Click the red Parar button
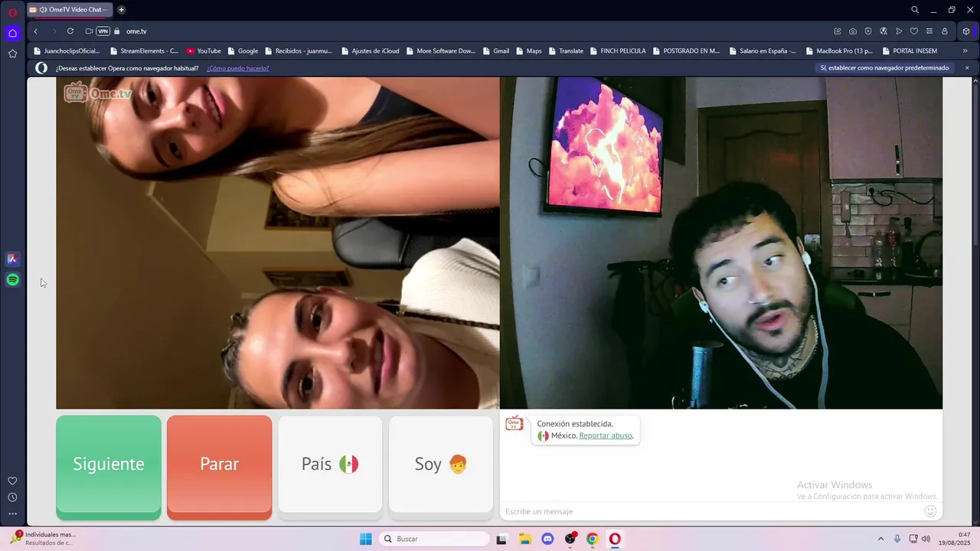Screen dimensions: 980x551 (x=219, y=468)
